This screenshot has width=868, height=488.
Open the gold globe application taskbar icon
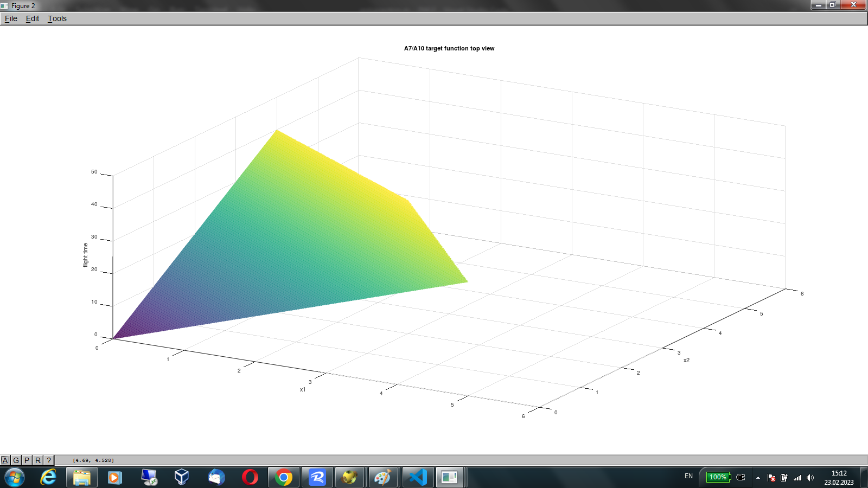tap(350, 477)
